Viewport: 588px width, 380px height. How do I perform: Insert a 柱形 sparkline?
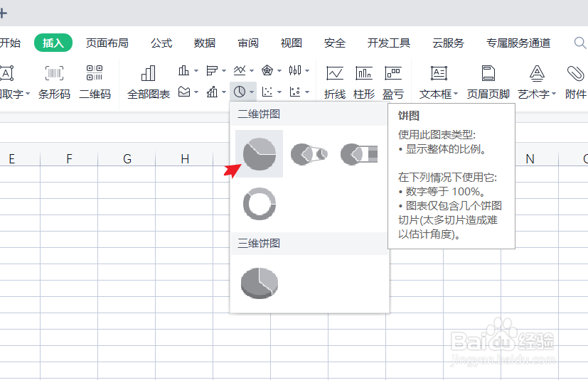[x=364, y=82]
